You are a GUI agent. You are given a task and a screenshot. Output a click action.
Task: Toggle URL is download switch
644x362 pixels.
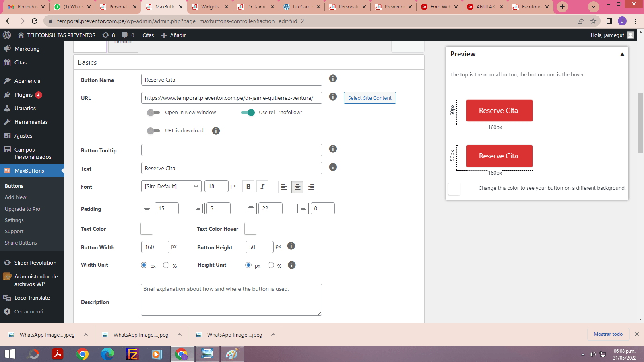tap(153, 131)
